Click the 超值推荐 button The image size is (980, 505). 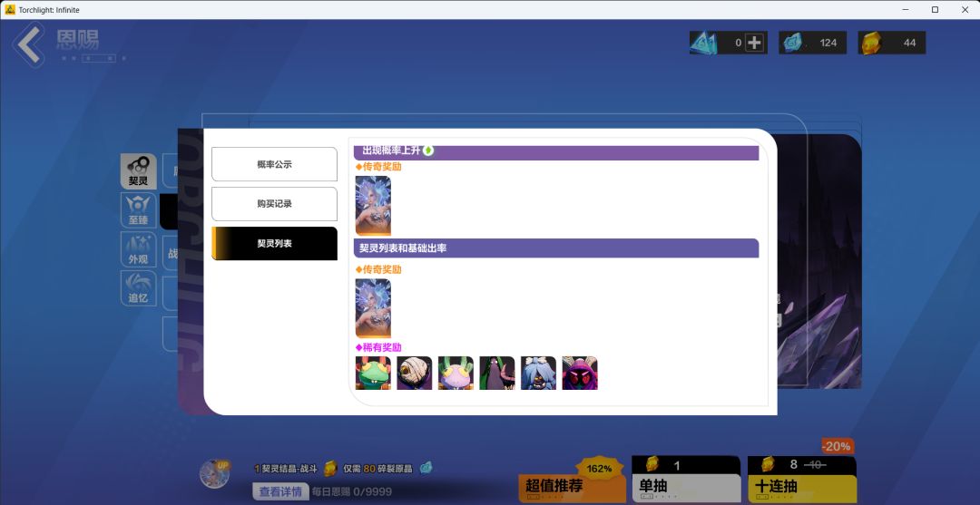[572, 488]
